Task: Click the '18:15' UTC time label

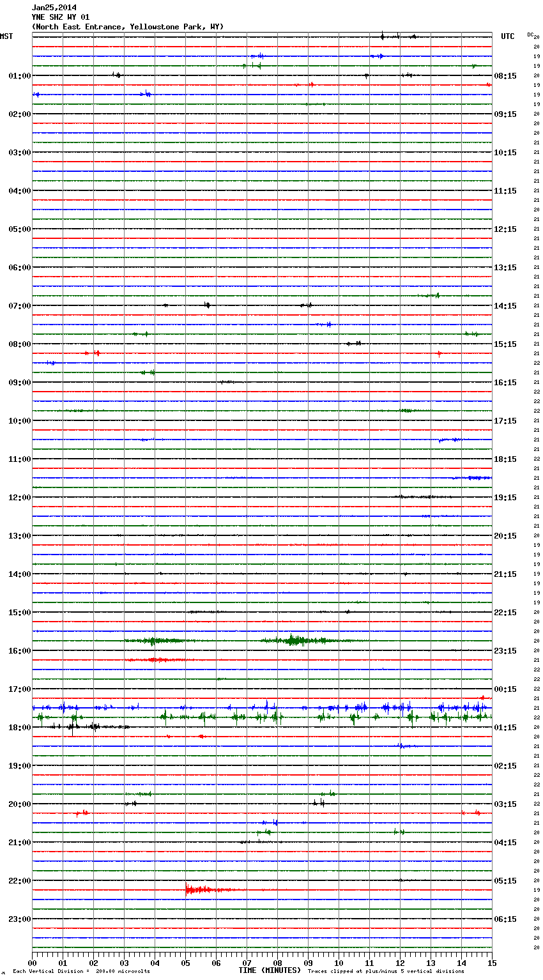Action: tap(505, 459)
